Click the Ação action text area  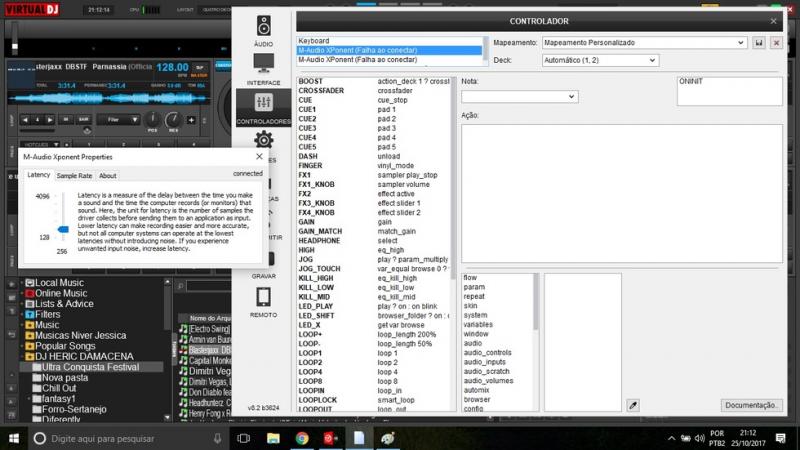coord(622,193)
